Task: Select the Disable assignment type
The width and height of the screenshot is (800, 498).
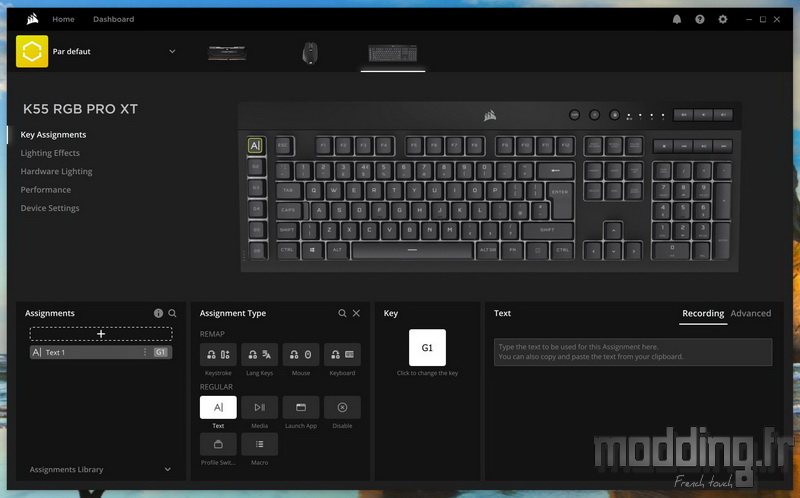Action: (x=342, y=407)
